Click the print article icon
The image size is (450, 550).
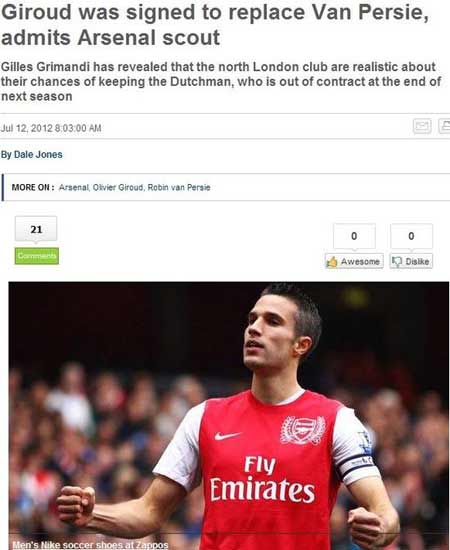tap(444, 126)
